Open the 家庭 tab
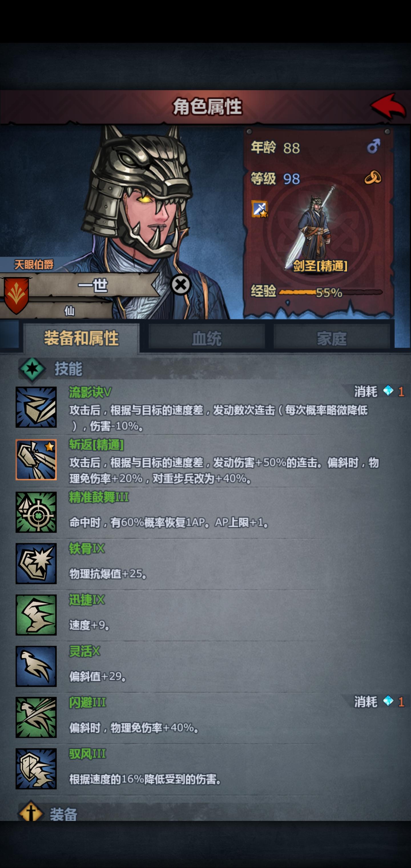 click(x=331, y=338)
